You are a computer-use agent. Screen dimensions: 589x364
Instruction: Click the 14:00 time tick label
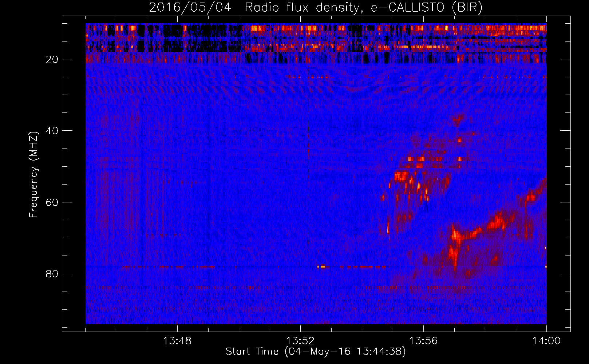coord(546,341)
